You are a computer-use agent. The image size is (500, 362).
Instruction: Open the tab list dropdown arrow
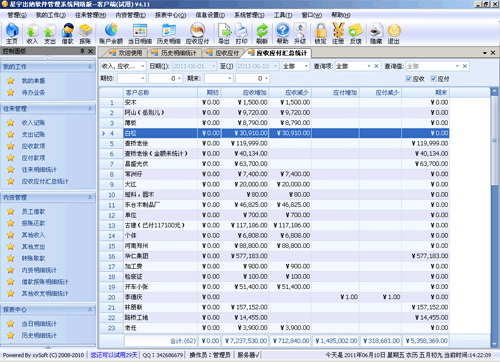[x=485, y=53]
